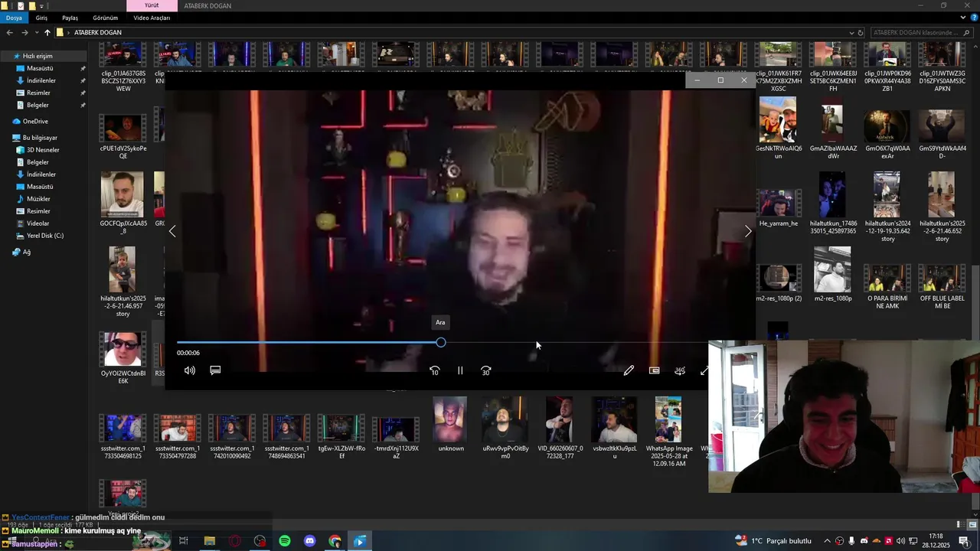Open recent locations dropdown next to forward arrow
The image size is (980, 551).
click(x=36, y=33)
